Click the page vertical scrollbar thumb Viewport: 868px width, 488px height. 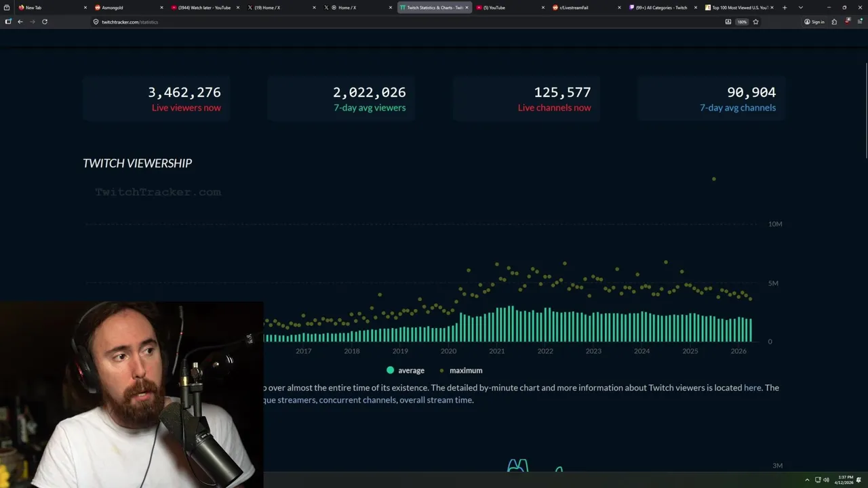pos(866,112)
